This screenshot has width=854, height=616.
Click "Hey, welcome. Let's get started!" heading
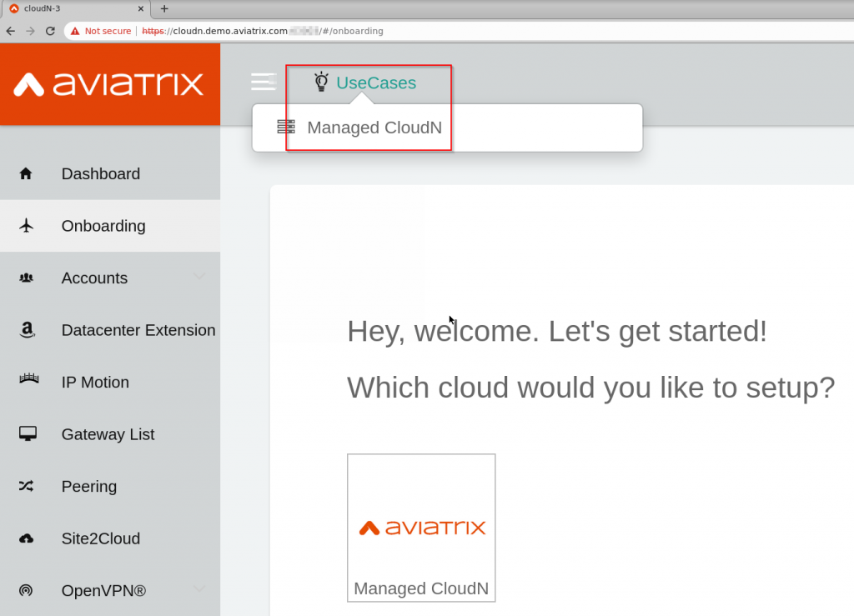click(557, 332)
